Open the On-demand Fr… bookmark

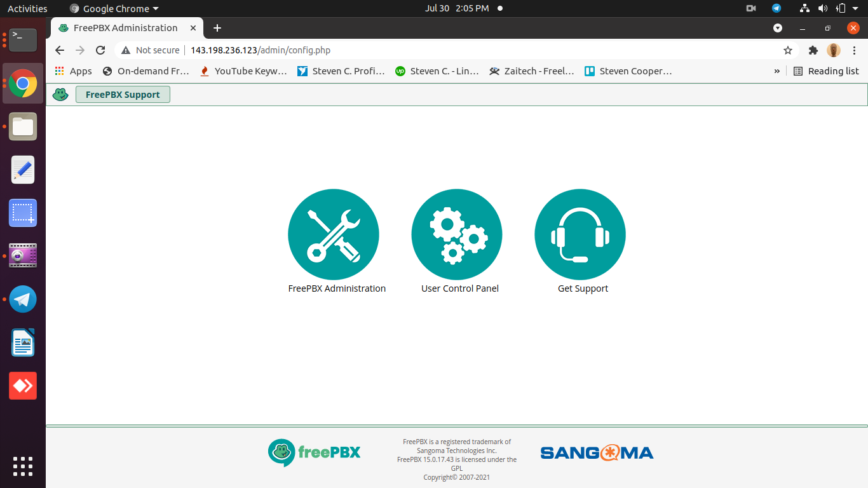[x=146, y=71]
